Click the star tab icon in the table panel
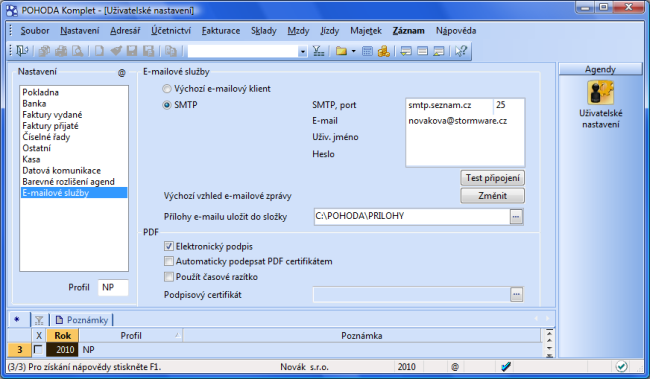Viewport: 650px width, 379px height. (x=17, y=319)
